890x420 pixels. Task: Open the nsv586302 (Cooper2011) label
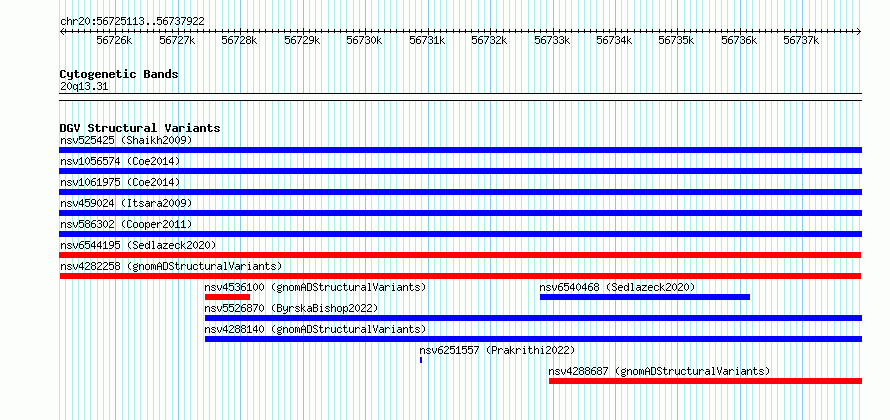126,224
